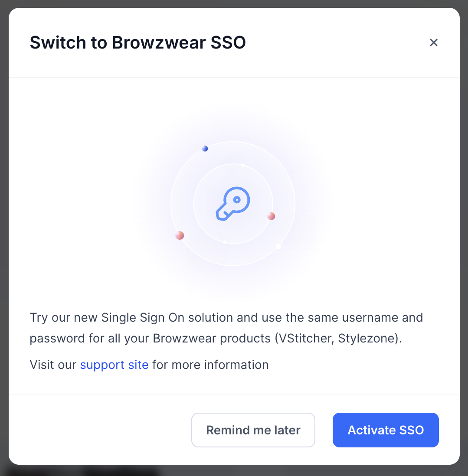Click the small blue orbiting dot
Viewport: 468px width, 476px height.
[205, 148]
